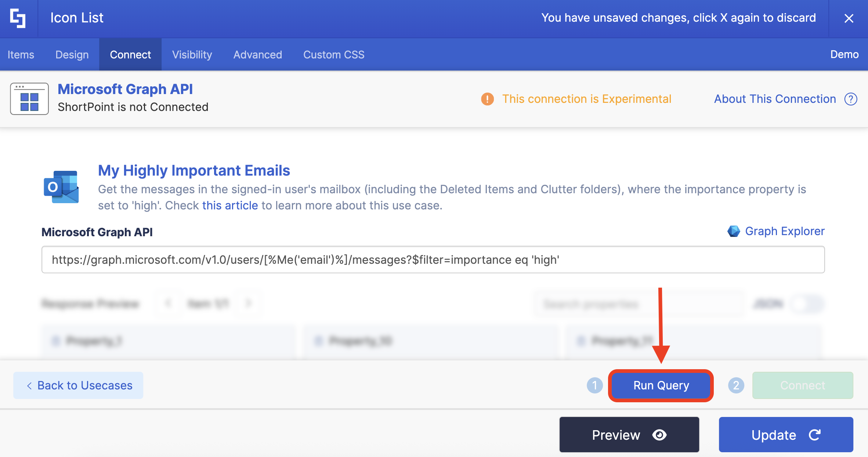This screenshot has height=457, width=868.
Task: Click the ShortPoint logo icon
Action: pos(18,18)
